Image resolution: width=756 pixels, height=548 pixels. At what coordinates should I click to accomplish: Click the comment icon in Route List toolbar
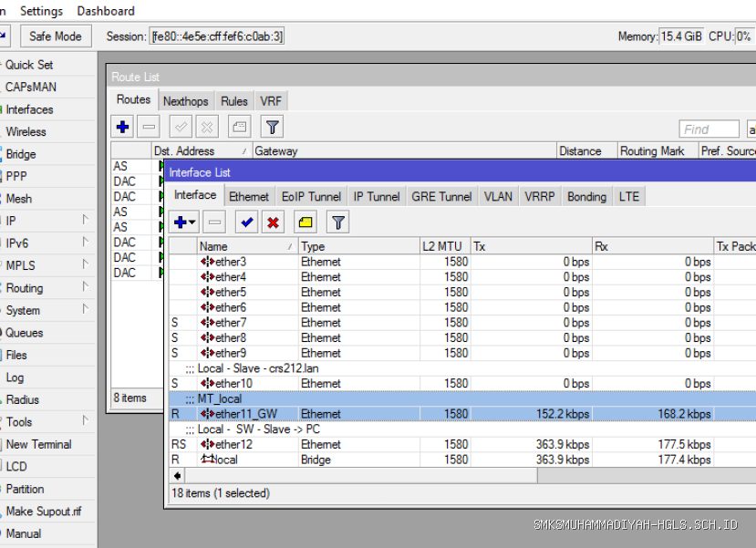point(239,127)
